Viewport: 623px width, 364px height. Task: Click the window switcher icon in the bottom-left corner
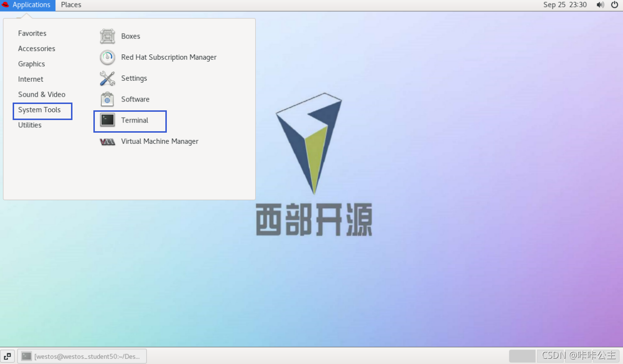point(7,356)
